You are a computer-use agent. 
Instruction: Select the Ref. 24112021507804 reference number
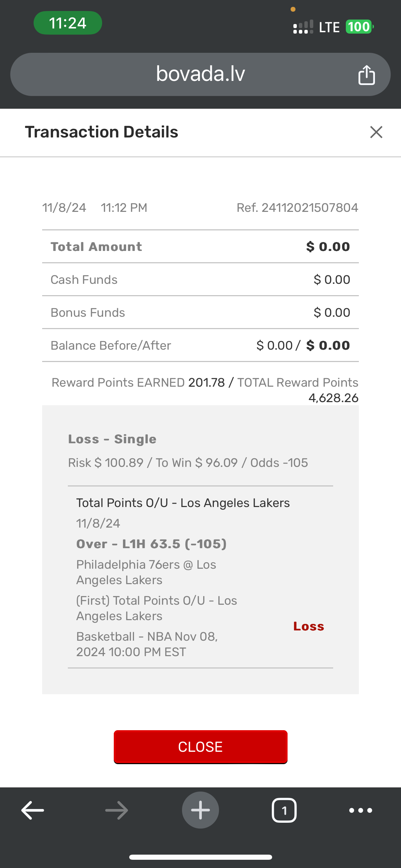coord(297,208)
